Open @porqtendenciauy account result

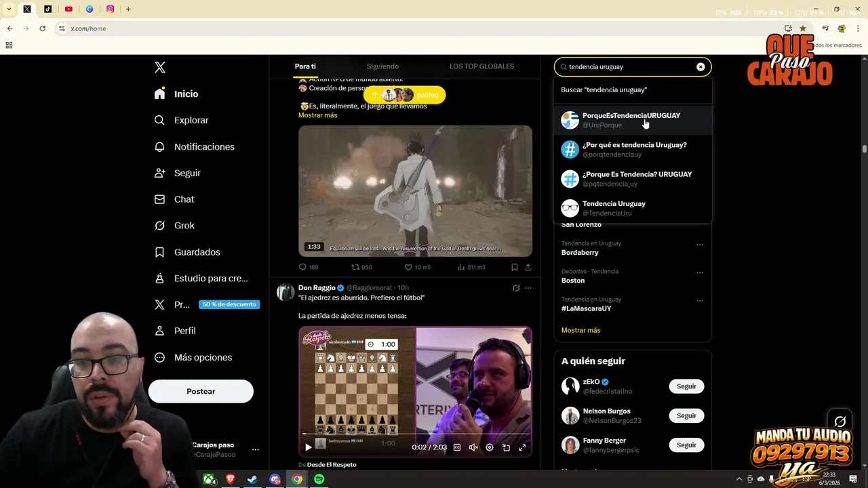[x=633, y=149]
